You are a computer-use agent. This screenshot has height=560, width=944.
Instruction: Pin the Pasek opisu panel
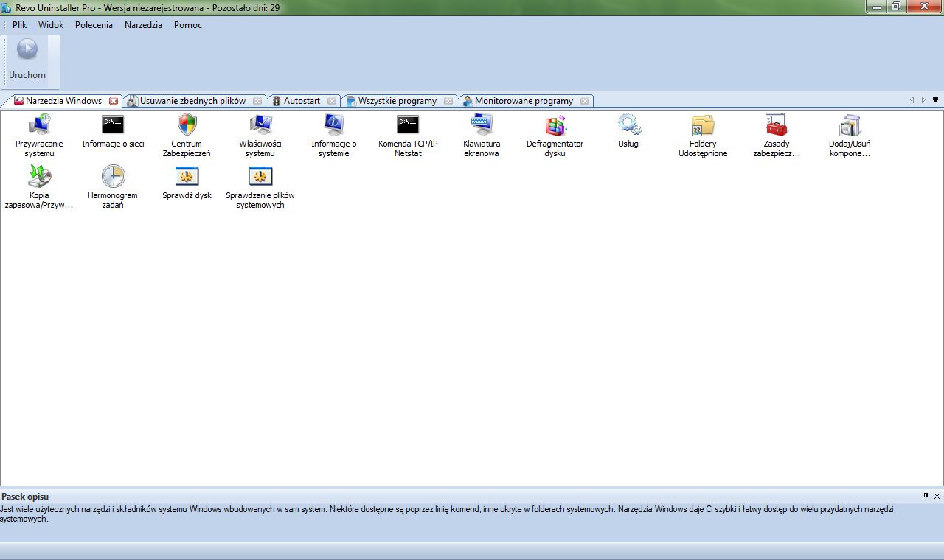point(926,497)
